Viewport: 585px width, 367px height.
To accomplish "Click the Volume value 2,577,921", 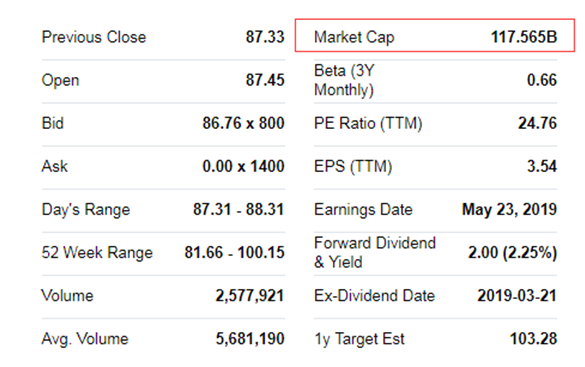I will tap(250, 296).
